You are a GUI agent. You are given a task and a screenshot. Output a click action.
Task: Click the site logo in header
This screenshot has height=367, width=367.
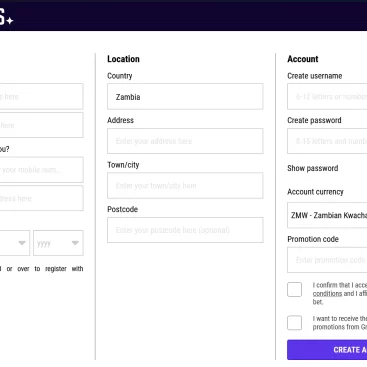click(x=6, y=18)
